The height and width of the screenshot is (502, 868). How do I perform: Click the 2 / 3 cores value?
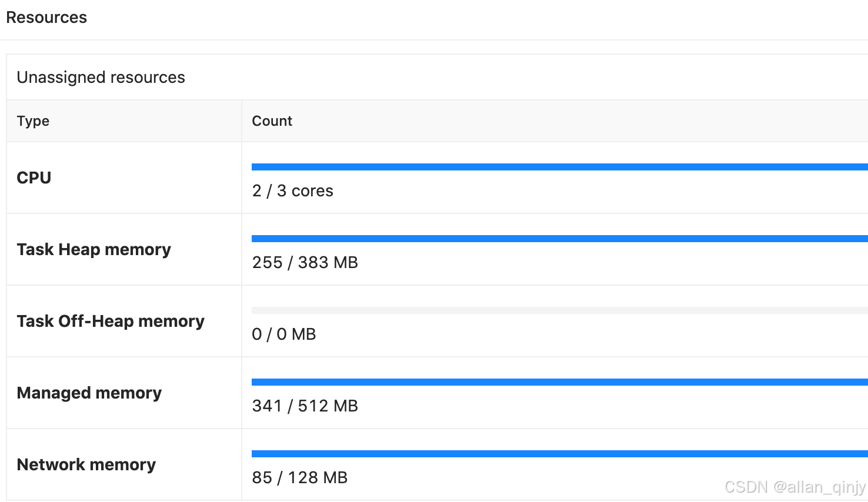tap(292, 190)
